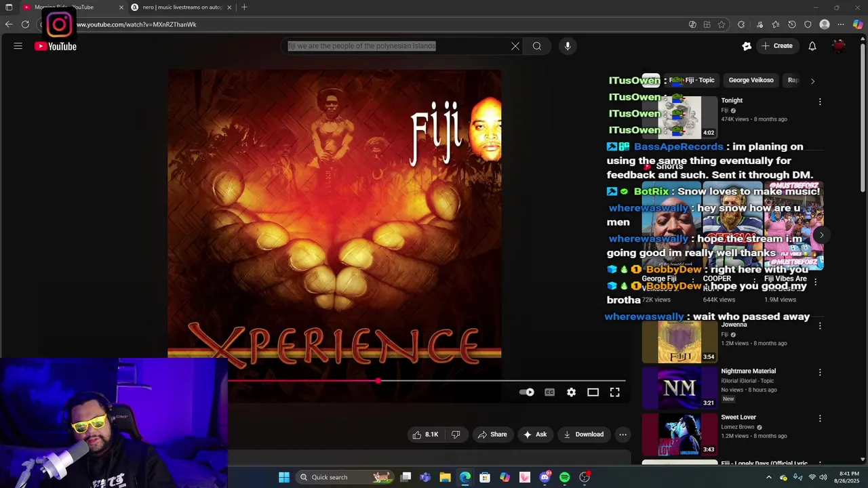
Task: Open options menu for Nightmare Material video
Action: [820, 372]
